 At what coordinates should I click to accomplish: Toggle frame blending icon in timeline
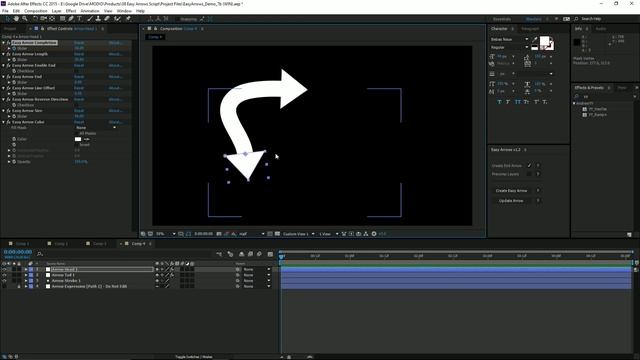(x=250, y=254)
